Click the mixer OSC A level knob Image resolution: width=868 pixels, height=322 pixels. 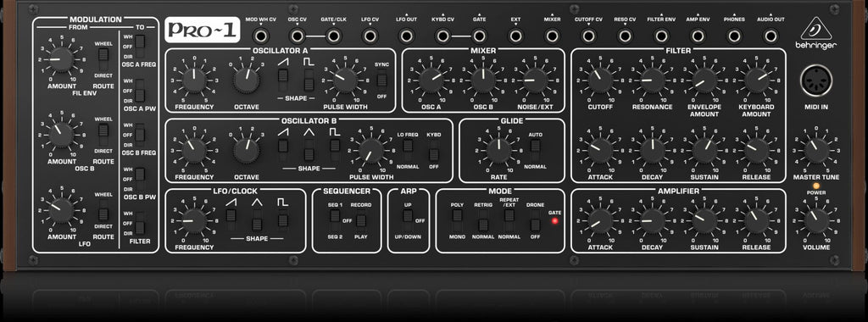[x=431, y=80]
